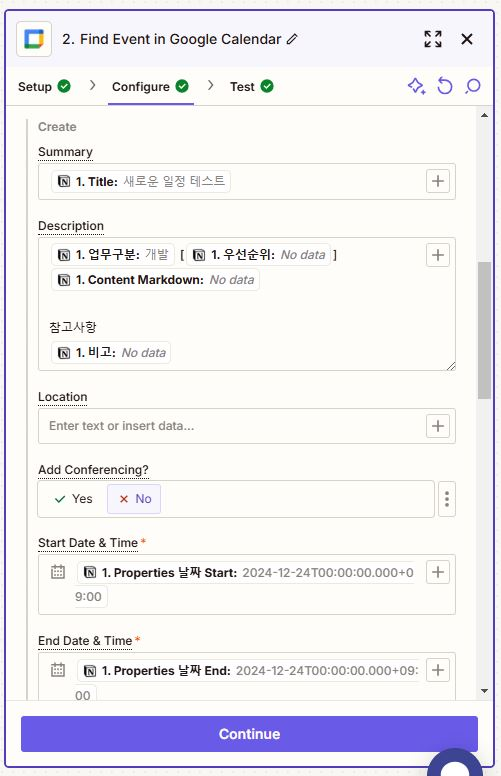Screen dimensions: 501x776
Task: Click the green checkmark beside Test
Action: (x=267, y=86)
